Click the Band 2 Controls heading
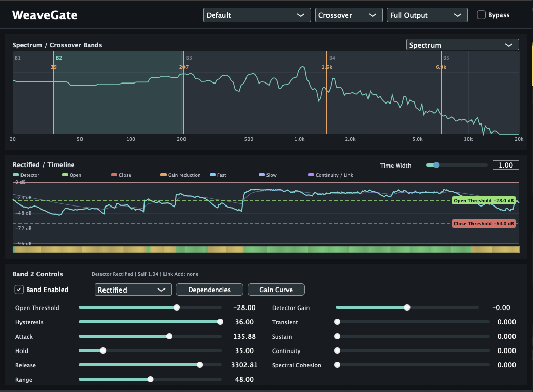Viewport: 533px width, 392px height. click(38, 274)
